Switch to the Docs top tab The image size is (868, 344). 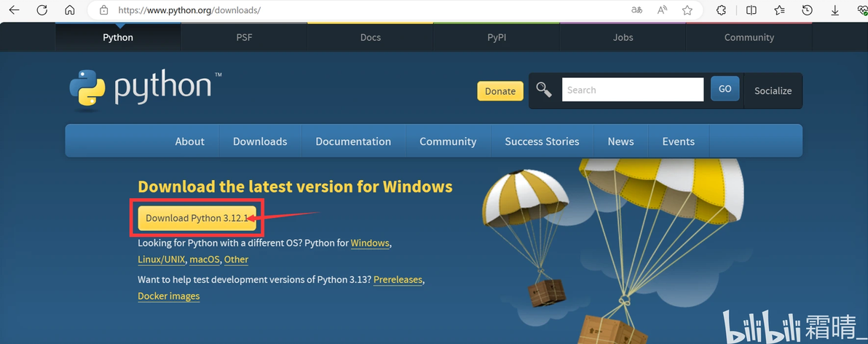click(x=371, y=38)
